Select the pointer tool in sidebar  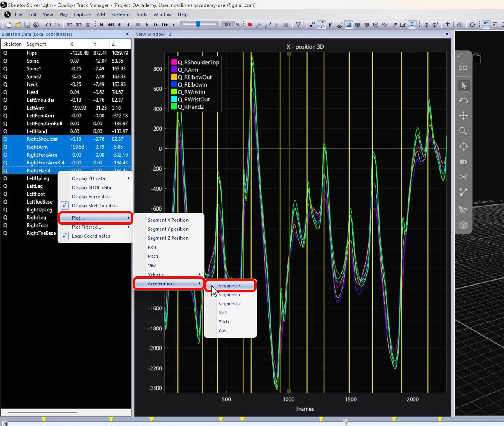pyautogui.click(x=464, y=86)
